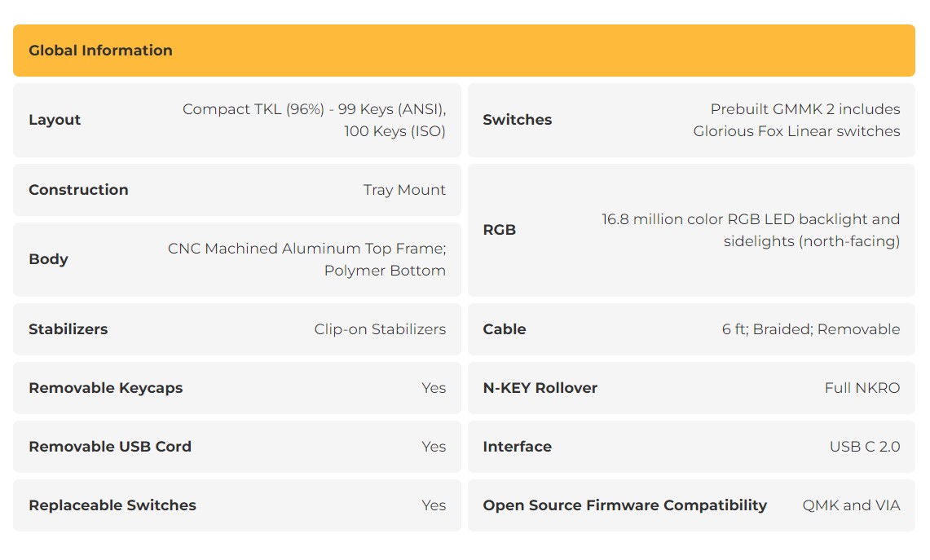Click the Yes value for Removable Keycaps

434,388
